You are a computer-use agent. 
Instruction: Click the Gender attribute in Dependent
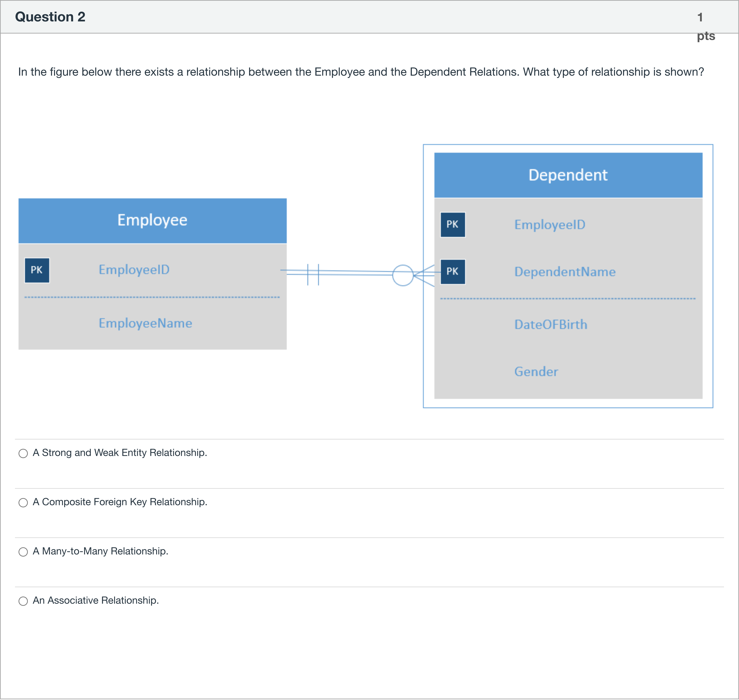click(536, 372)
